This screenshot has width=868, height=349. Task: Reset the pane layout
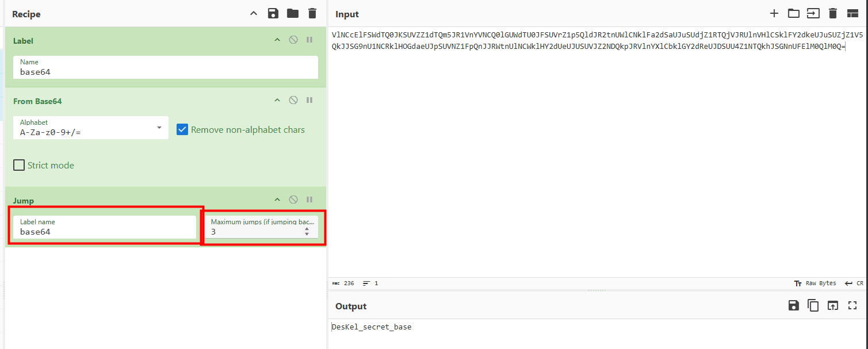click(x=852, y=14)
